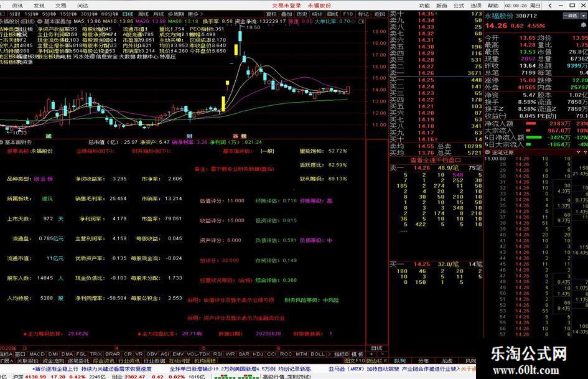Switch chart to 1分钟 period
The image size is (588, 379).
tap(32, 14)
